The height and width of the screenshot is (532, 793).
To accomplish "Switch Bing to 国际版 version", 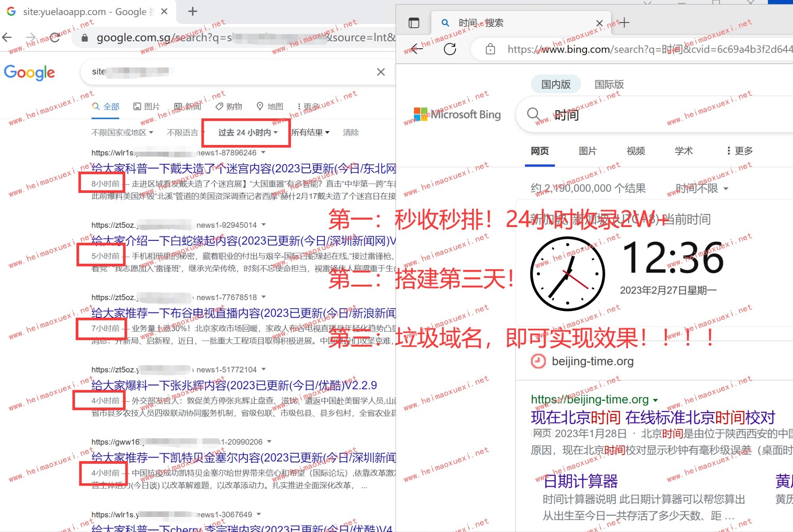I will coord(609,84).
